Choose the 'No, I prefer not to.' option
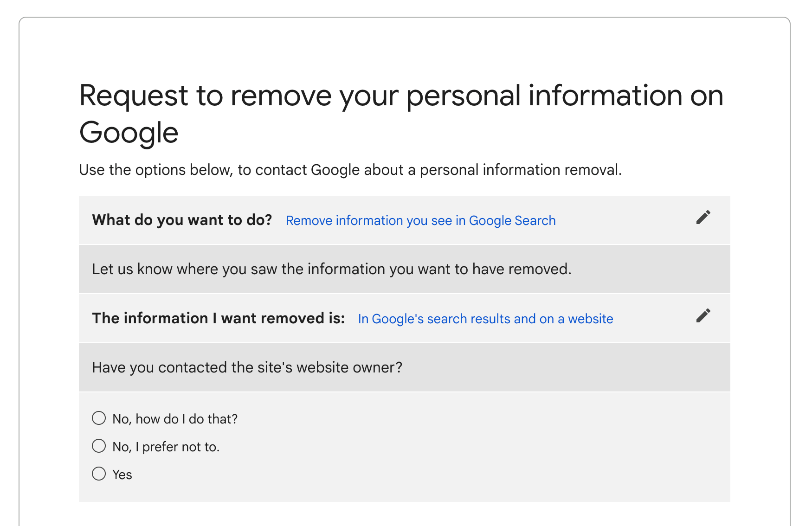Viewport: 812px width, 526px height. click(99, 446)
